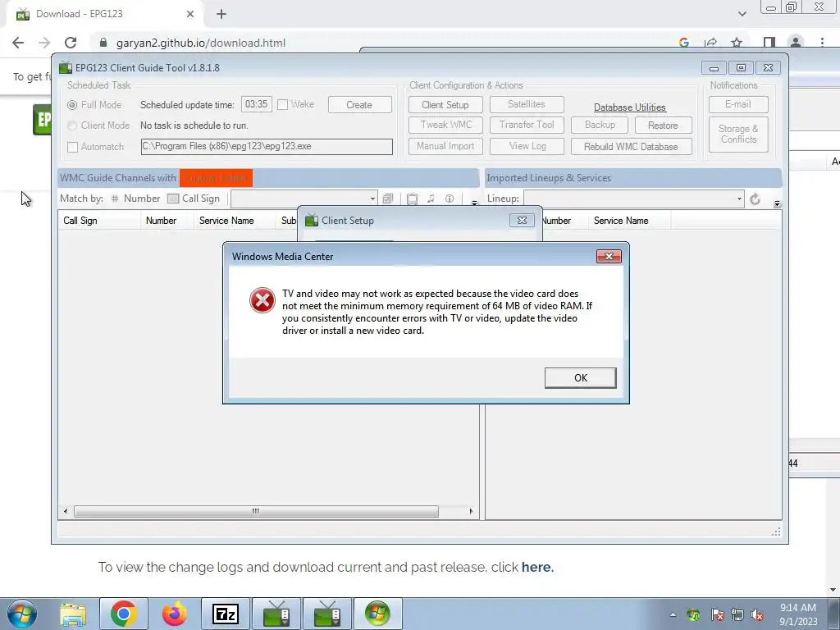This screenshot has width=840, height=630.
Task: Click the Client Setup title bar TV icon
Action: point(311,220)
